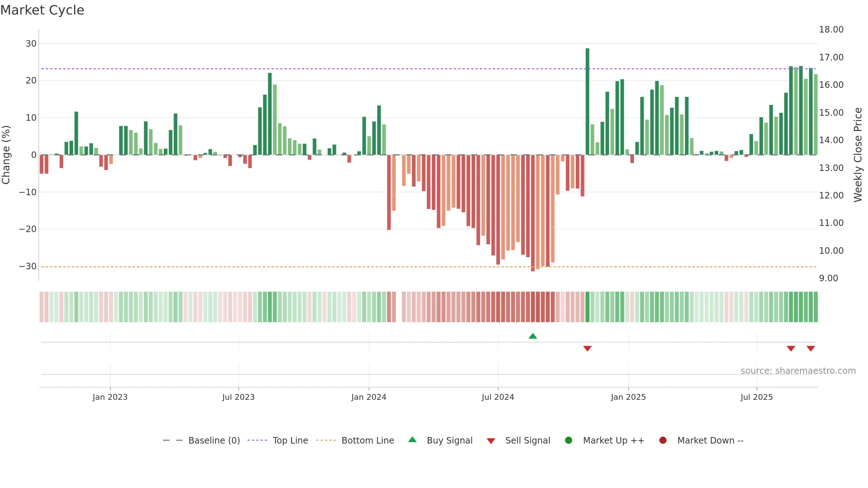Click the −20 label on the left axis
The width and height of the screenshot is (868, 488).
(x=28, y=229)
